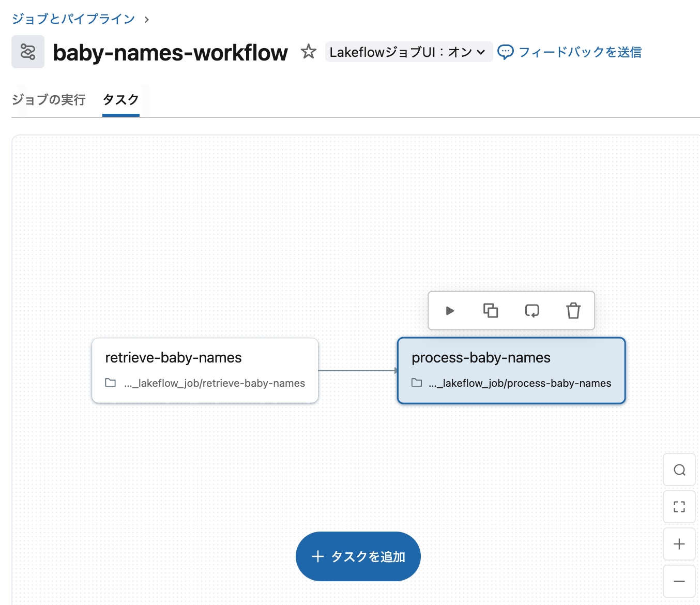Viewport: 700px width, 605px height.
Task: Star the baby-names-workflow job as favorite
Action: click(309, 51)
